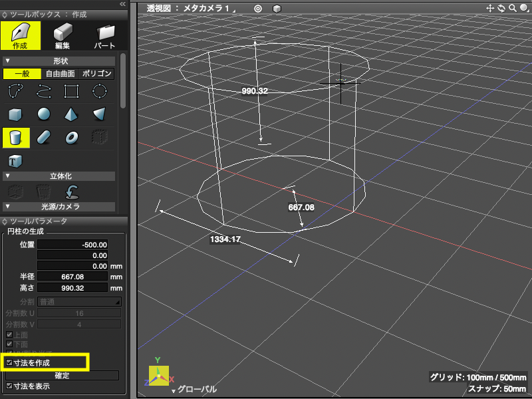532x399 pixels.
Task: Select the sphere primitive tool
Action: click(x=44, y=114)
